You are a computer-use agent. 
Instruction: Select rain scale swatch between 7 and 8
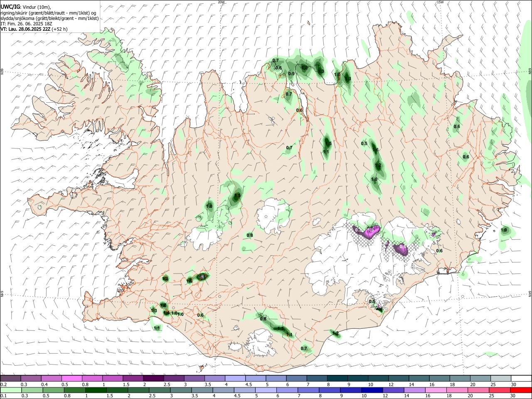pyautogui.click(x=309, y=390)
